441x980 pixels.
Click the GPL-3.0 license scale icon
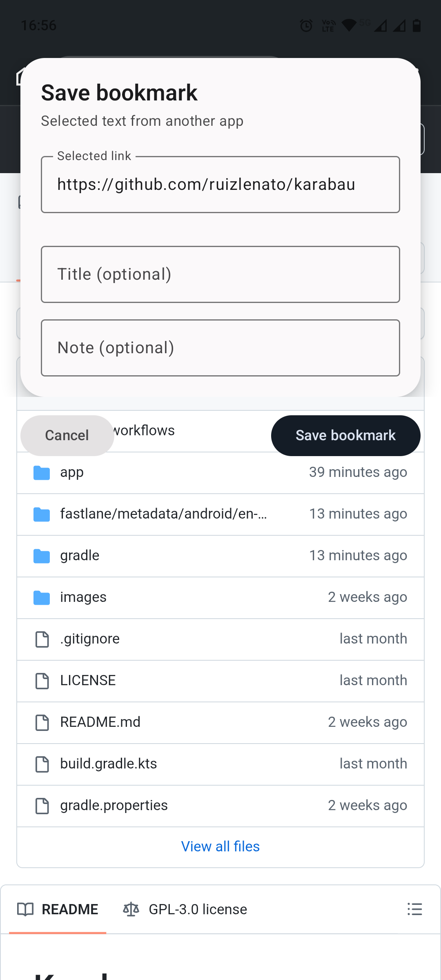click(131, 909)
